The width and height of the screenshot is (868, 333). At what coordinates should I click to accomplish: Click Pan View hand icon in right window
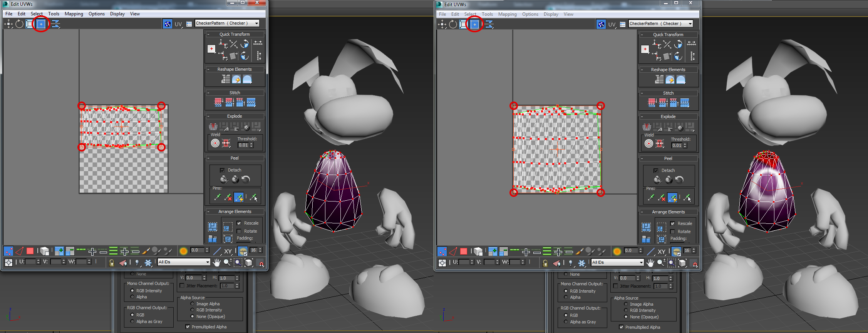point(650,263)
